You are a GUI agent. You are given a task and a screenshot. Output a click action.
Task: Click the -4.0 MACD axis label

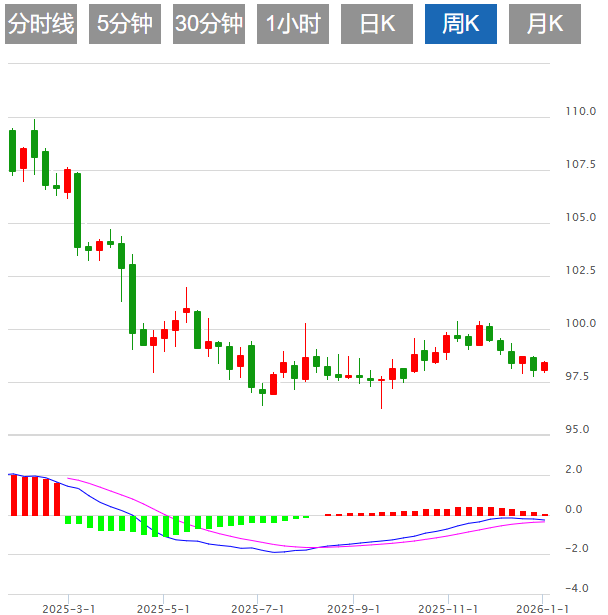point(578,587)
